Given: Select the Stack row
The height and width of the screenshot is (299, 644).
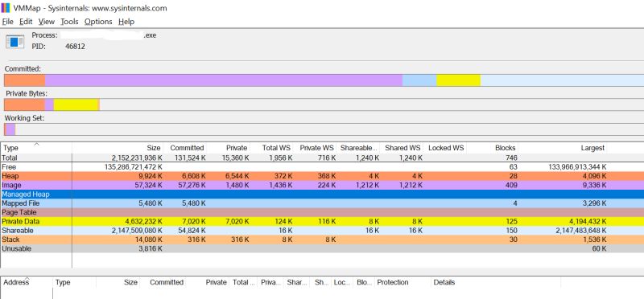Looking at the screenshot, I should click(322, 240).
